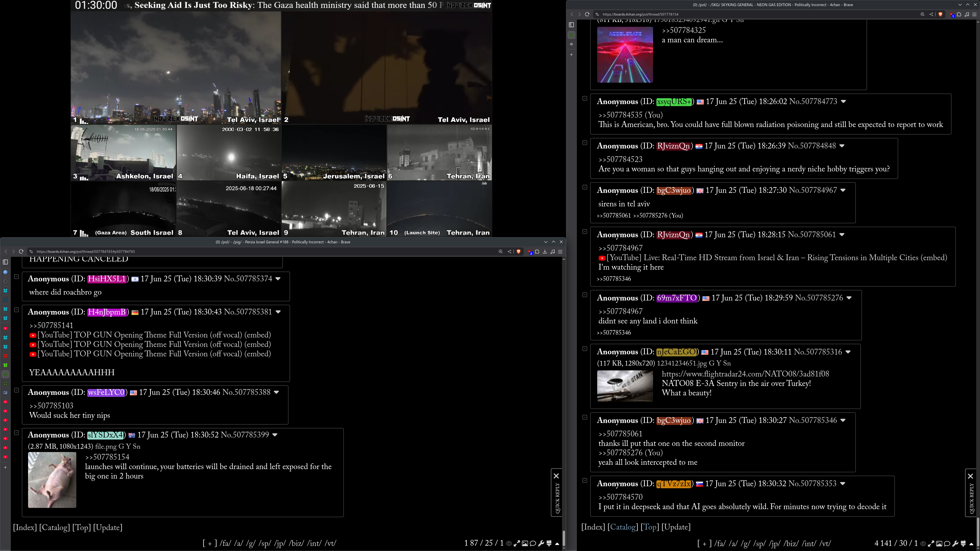This screenshot has width=980, height=551.
Task: Click the share icon in right browser address bar
Action: [x=931, y=14]
